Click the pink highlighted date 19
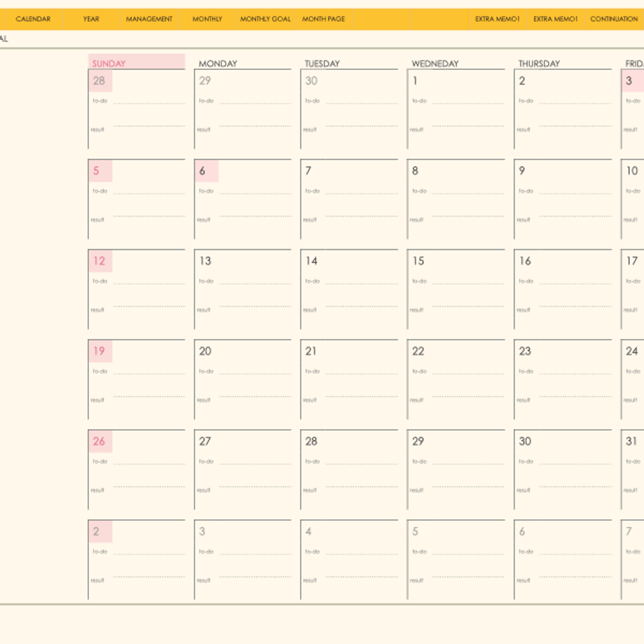The height and width of the screenshot is (644, 644). pyautogui.click(x=99, y=351)
